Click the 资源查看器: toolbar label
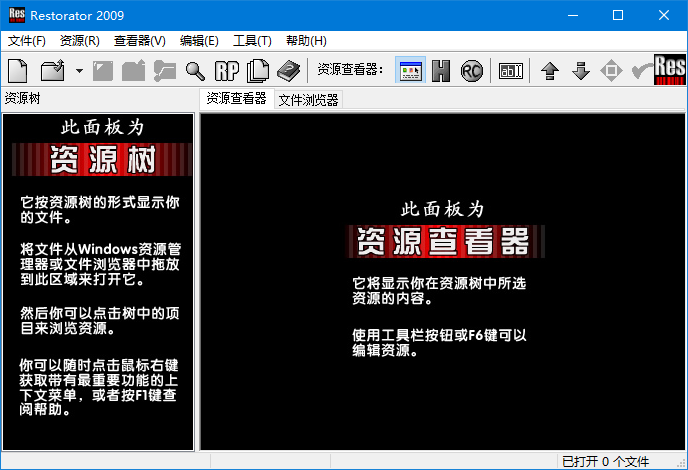The width and height of the screenshot is (688, 470). [x=350, y=69]
